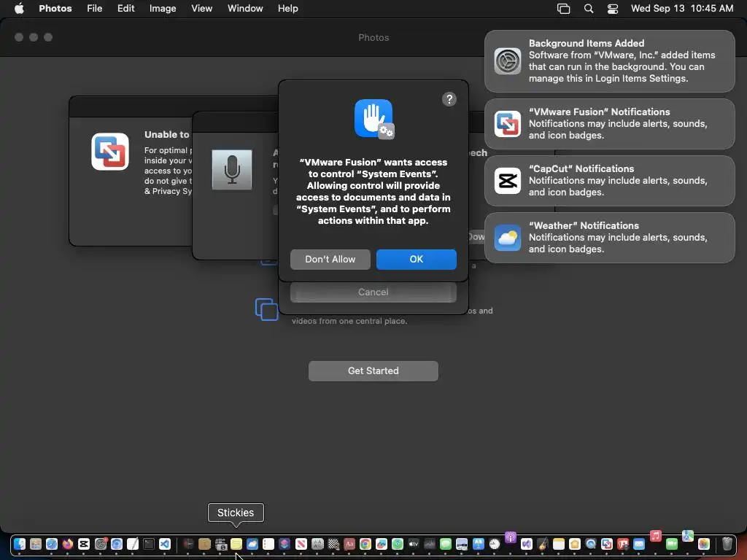Open Podcasts from the Dock
The width and height of the screenshot is (747, 560).
pyautogui.click(x=511, y=537)
